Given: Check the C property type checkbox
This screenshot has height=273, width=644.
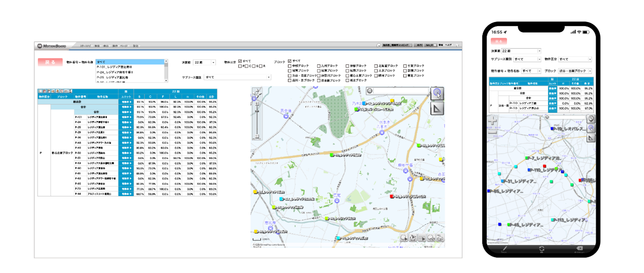Looking at the screenshot, I should [247, 66].
